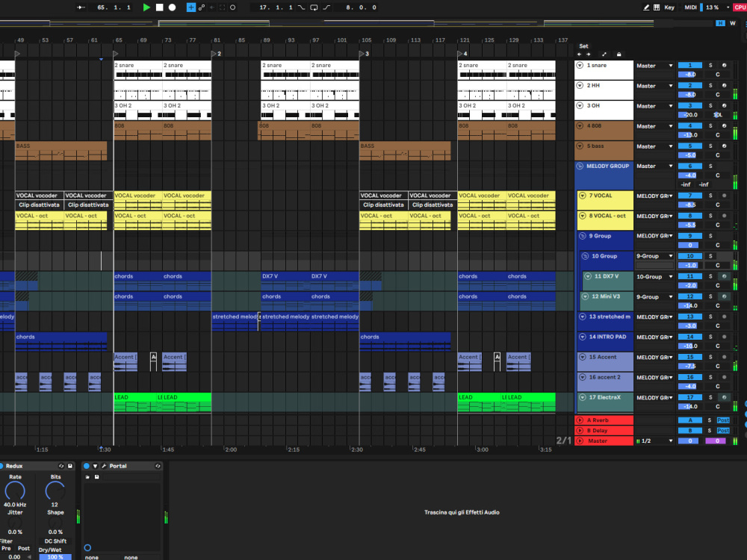The image size is (747, 560).
Task: Open MIDI Map Mode
Action: (x=690, y=7)
